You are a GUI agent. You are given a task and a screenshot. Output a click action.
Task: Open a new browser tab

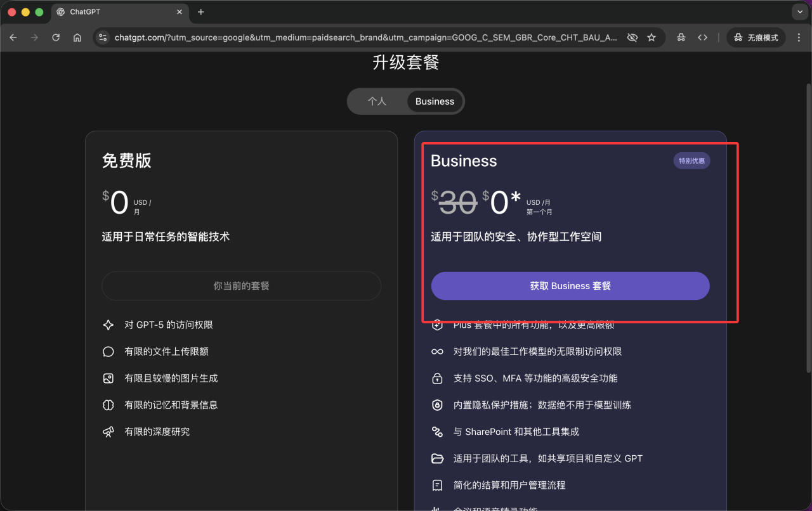coord(201,12)
